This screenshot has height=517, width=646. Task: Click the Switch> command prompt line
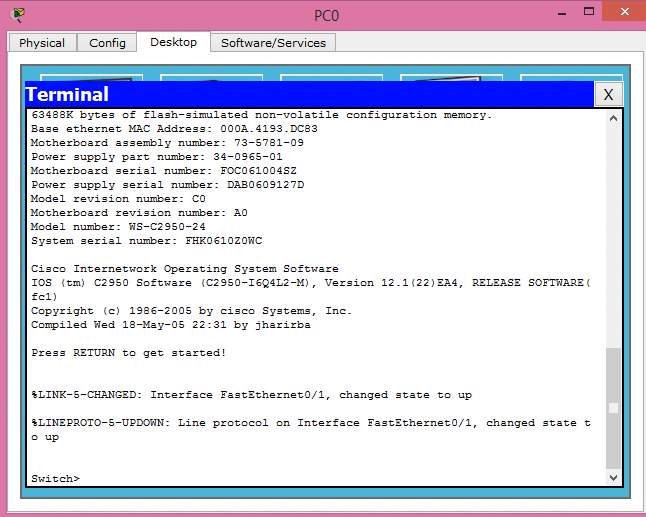pyautogui.click(x=56, y=479)
